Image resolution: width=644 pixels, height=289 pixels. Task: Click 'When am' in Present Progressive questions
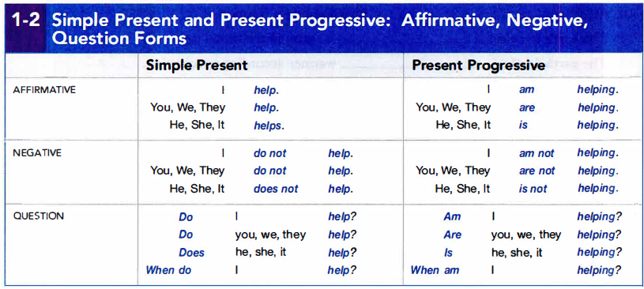435,270
